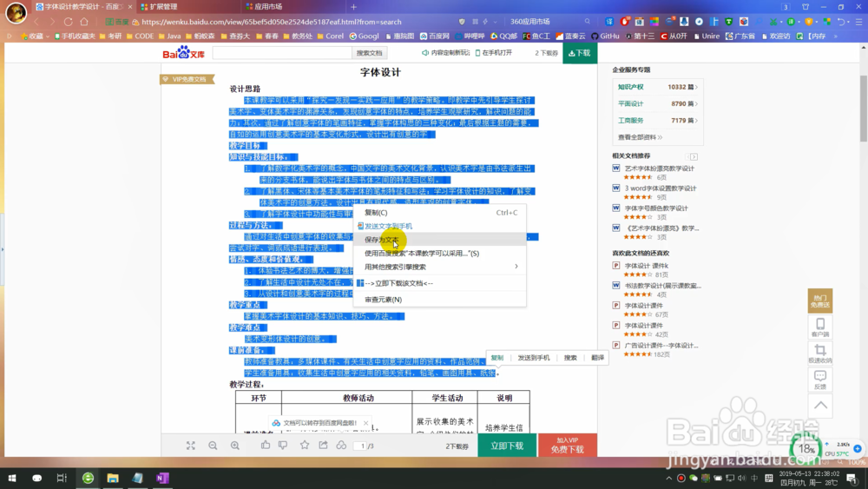Click 翻译 in floating selection toolbar

coord(597,358)
